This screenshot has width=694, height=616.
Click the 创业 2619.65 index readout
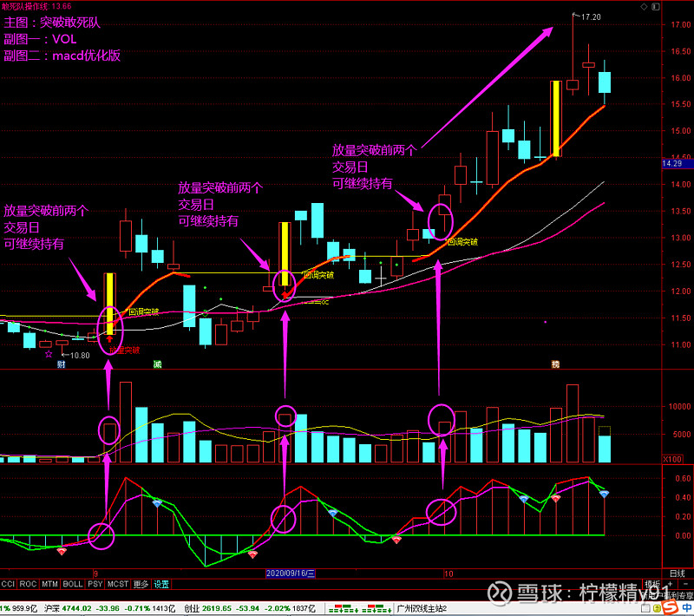point(209,608)
